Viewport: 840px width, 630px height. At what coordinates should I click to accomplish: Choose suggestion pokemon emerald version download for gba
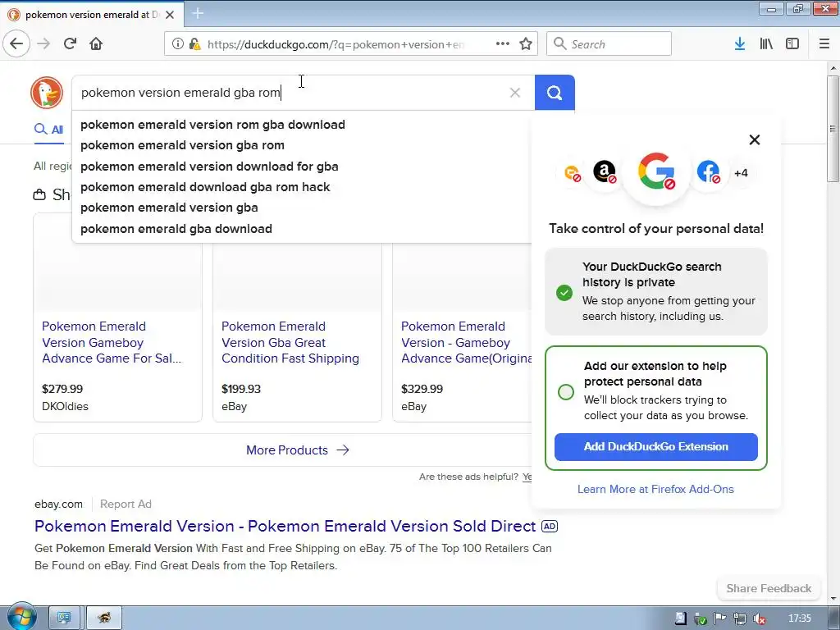(209, 167)
